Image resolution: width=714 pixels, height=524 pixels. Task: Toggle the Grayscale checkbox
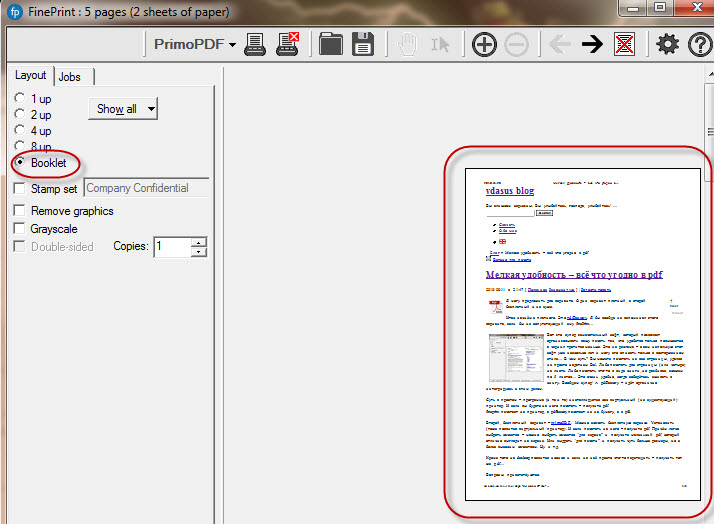click(20, 229)
